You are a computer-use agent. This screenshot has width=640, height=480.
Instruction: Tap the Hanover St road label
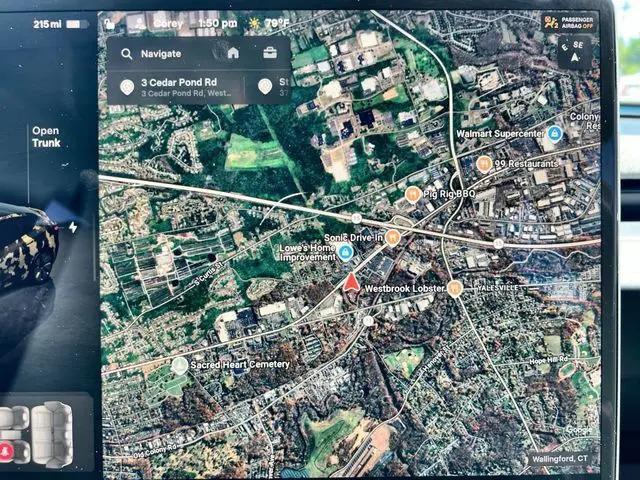tap(435, 358)
